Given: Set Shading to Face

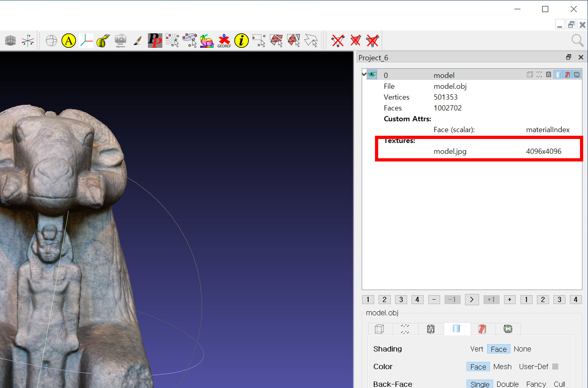Looking at the screenshot, I should (x=499, y=349).
